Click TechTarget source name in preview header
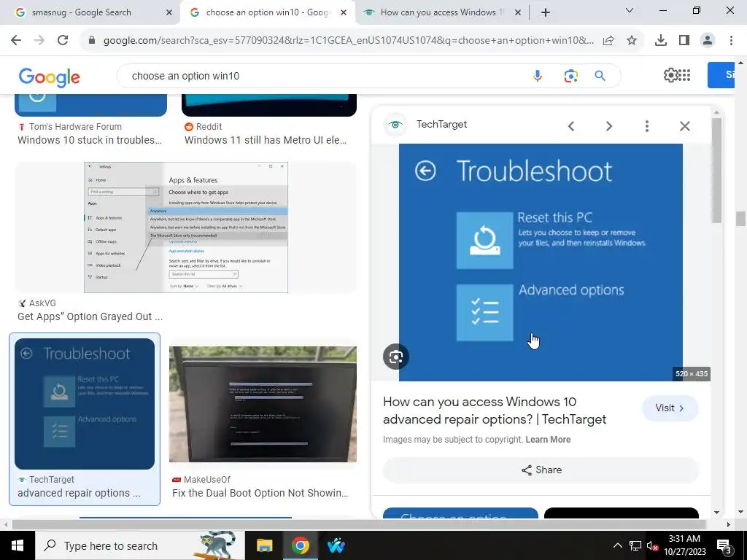 441,124
